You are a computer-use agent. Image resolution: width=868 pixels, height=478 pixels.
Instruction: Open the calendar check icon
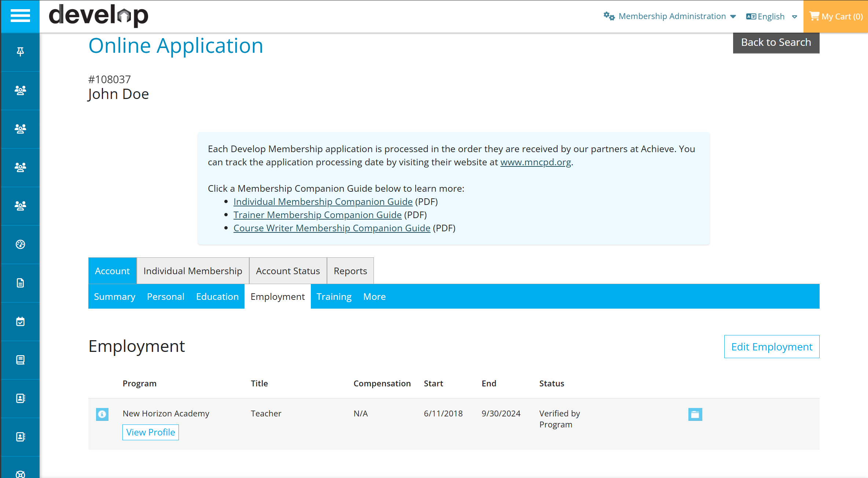[20, 321]
